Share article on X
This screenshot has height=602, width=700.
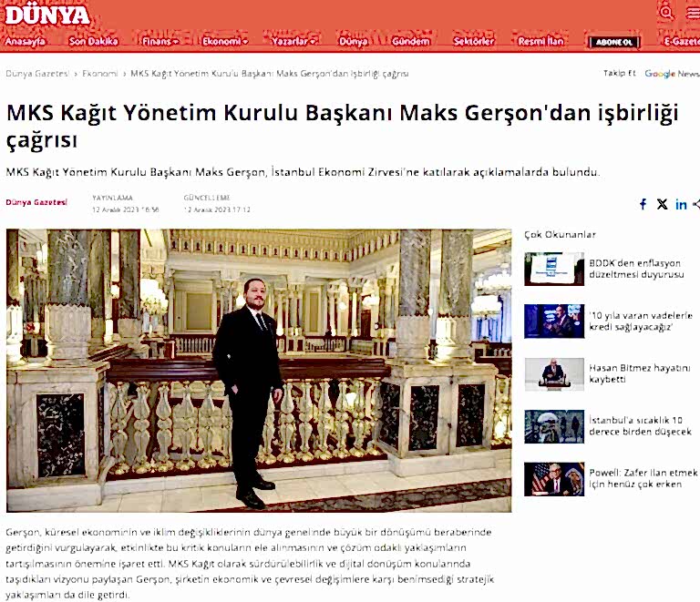[x=662, y=204]
